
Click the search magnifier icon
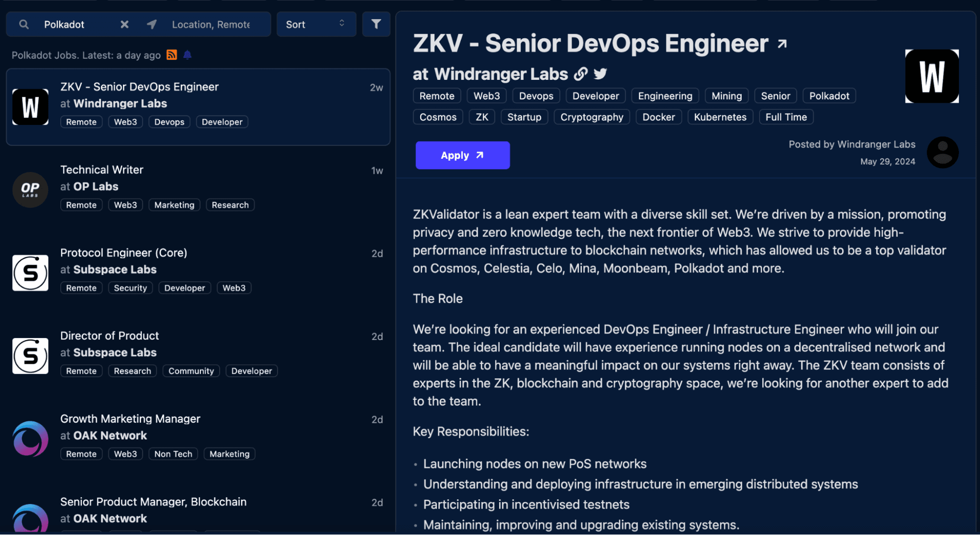pos(24,24)
